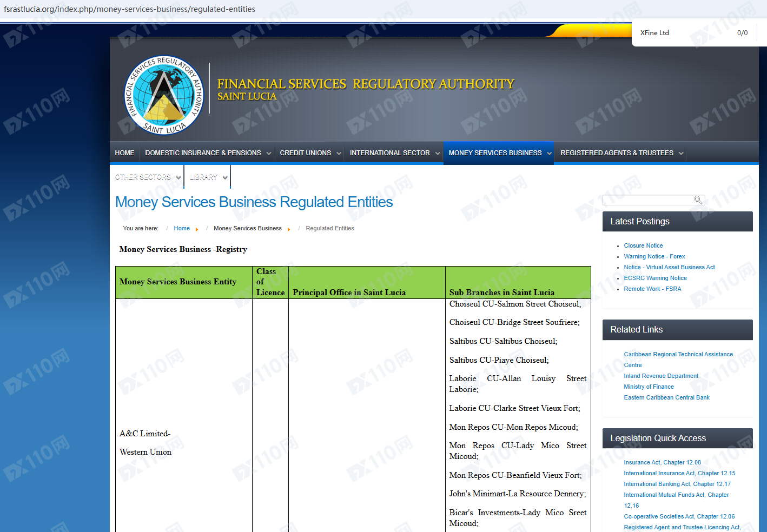The image size is (767, 532).
Task: Click the orange arrow after Home breadcrumb
Action: click(x=197, y=229)
